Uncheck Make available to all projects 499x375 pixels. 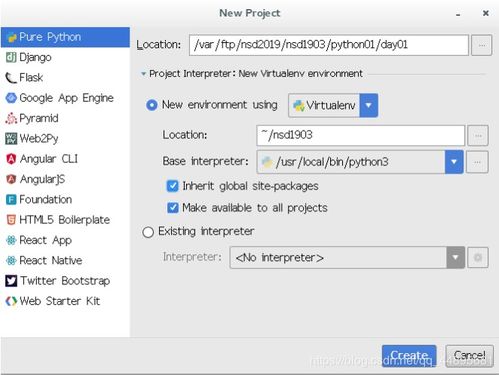click(172, 208)
